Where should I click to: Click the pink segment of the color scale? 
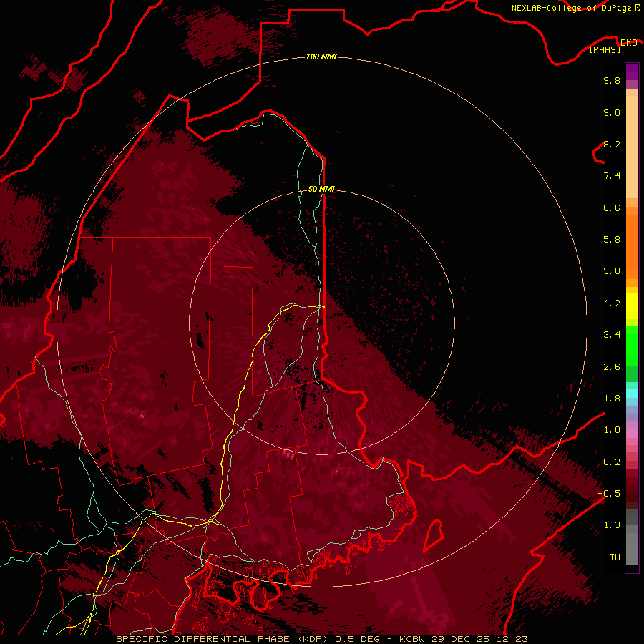(632, 434)
